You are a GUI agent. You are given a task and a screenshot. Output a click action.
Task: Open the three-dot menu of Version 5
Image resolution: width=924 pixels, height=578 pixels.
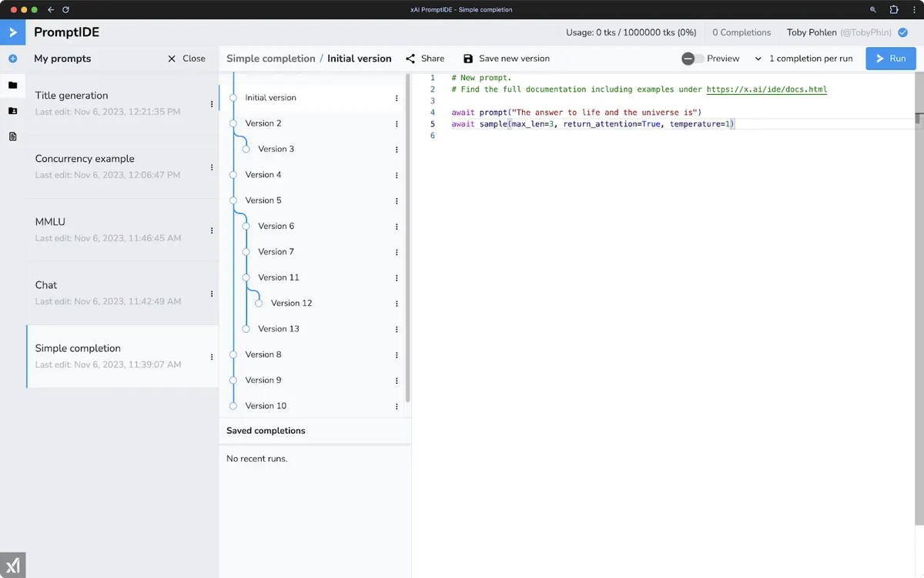pos(397,201)
